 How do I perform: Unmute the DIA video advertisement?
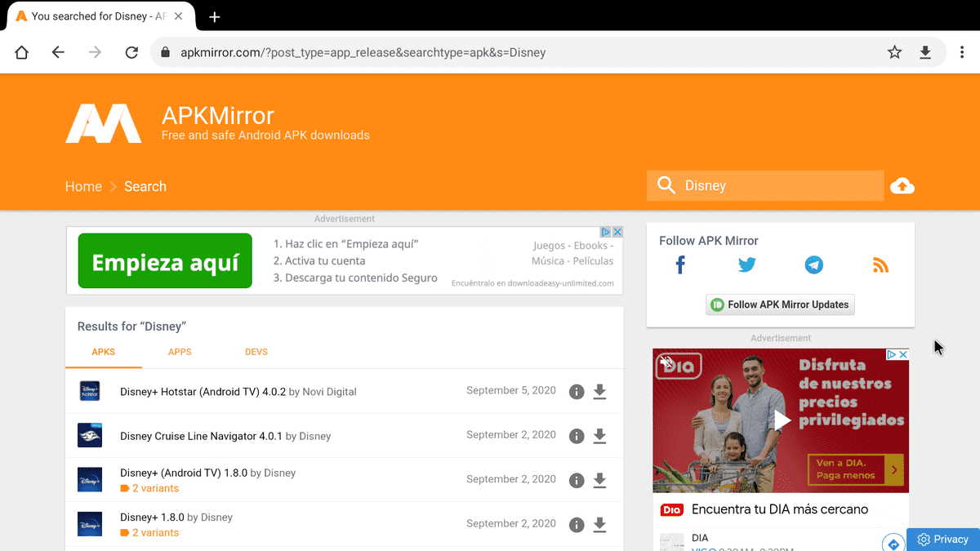click(666, 361)
